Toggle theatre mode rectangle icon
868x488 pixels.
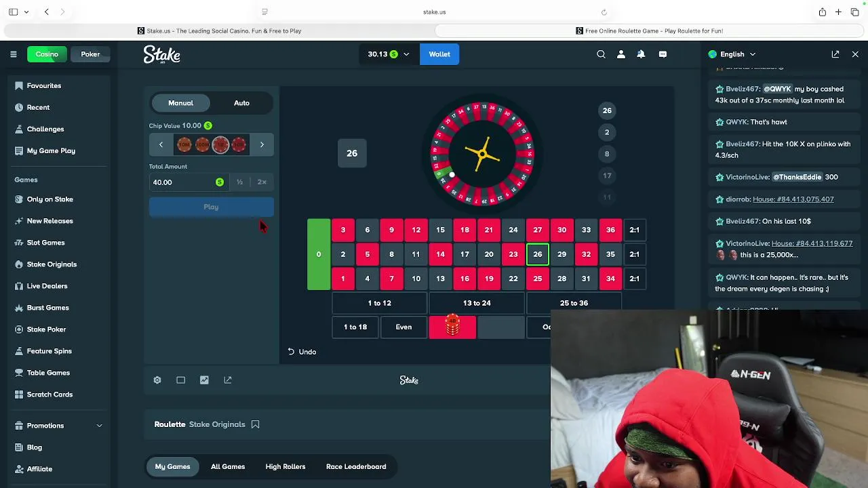pyautogui.click(x=180, y=380)
